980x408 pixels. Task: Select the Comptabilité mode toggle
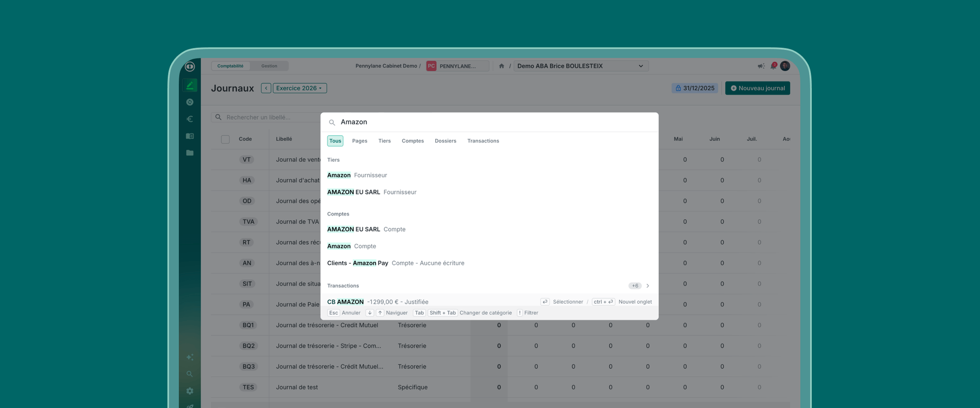point(230,66)
